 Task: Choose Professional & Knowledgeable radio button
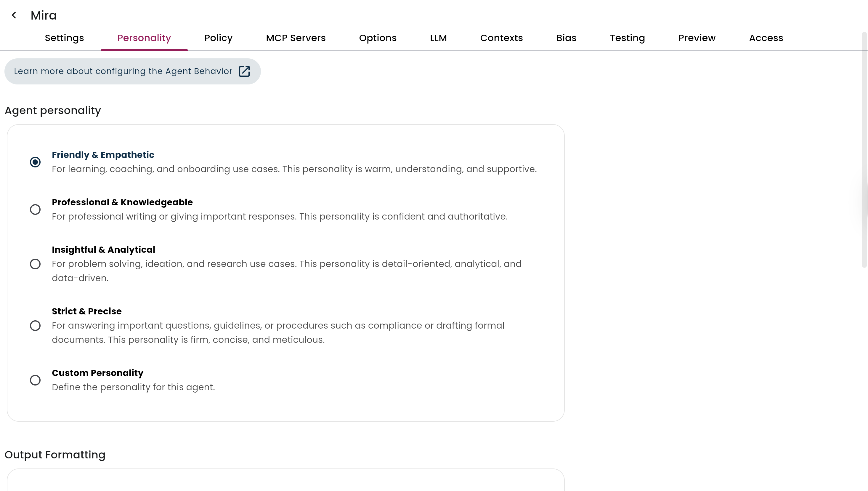tap(35, 209)
